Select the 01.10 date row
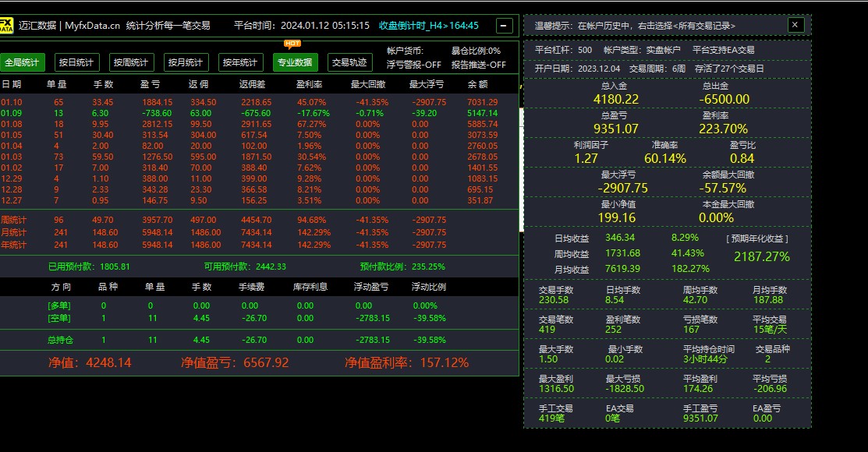 point(259,102)
